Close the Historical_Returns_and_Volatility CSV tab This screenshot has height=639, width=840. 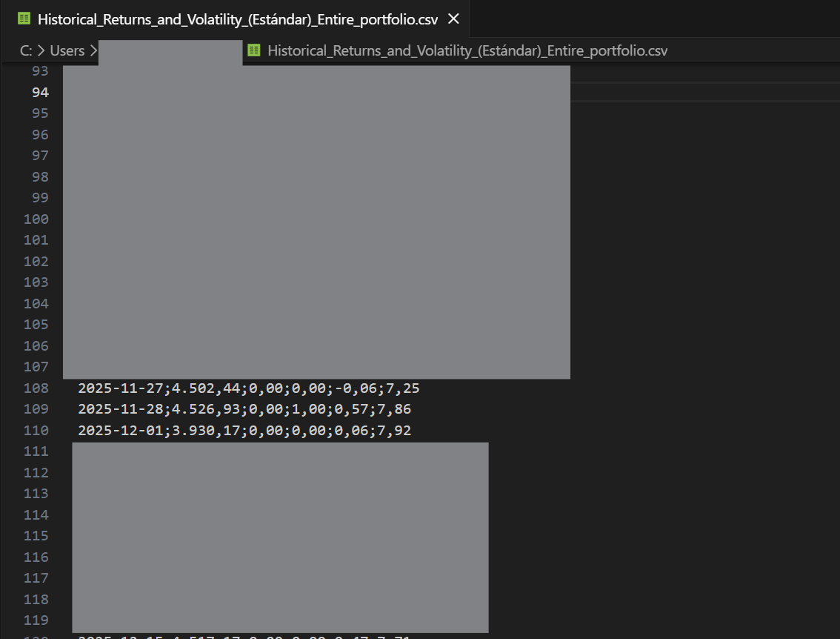pos(453,19)
